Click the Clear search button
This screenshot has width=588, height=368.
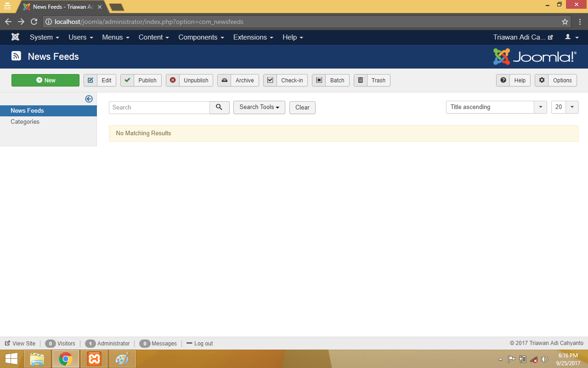(302, 107)
